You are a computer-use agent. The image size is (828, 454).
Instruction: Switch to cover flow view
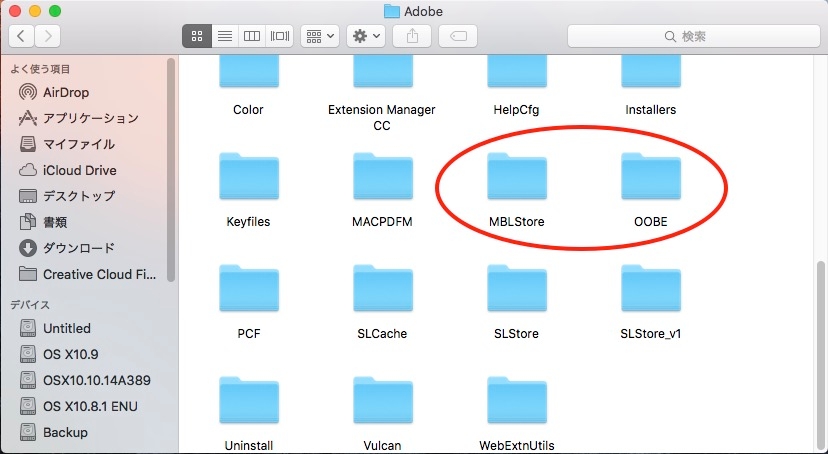(279, 36)
